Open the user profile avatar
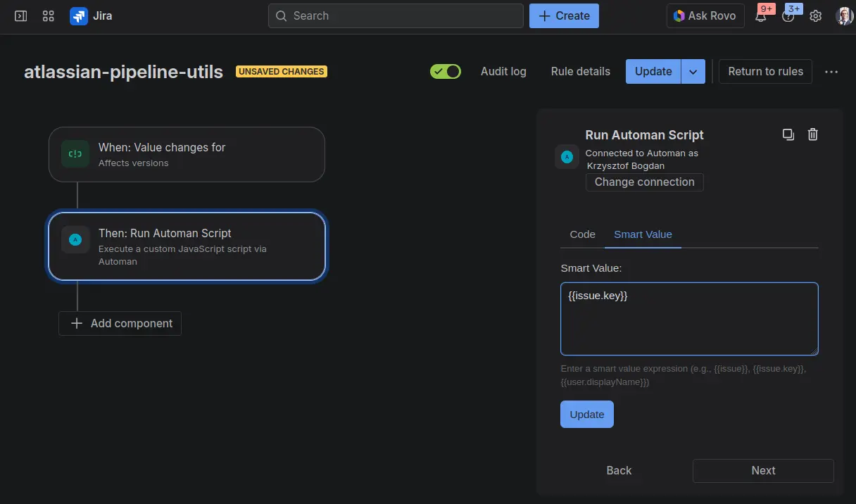856x504 pixels. (843, 15)
